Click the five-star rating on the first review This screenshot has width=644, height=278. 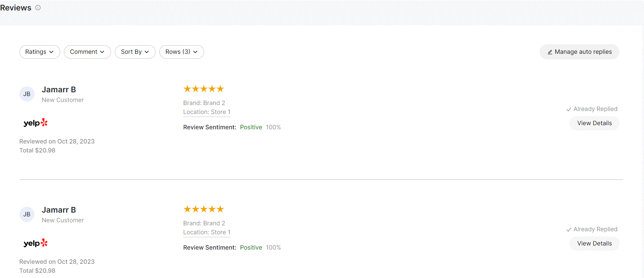(203, 89)
